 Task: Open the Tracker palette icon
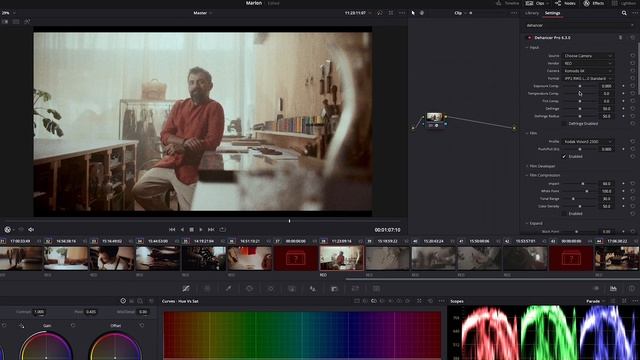click(271, 289)
